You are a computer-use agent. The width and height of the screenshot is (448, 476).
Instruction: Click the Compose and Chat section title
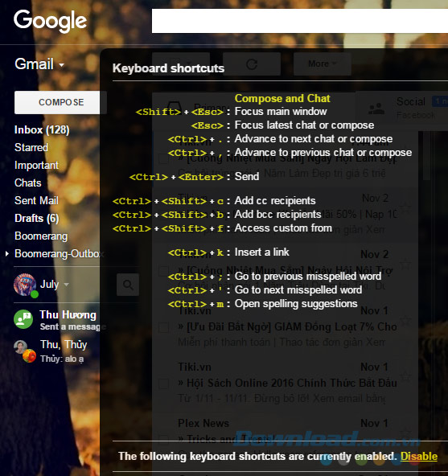(282, 98)
